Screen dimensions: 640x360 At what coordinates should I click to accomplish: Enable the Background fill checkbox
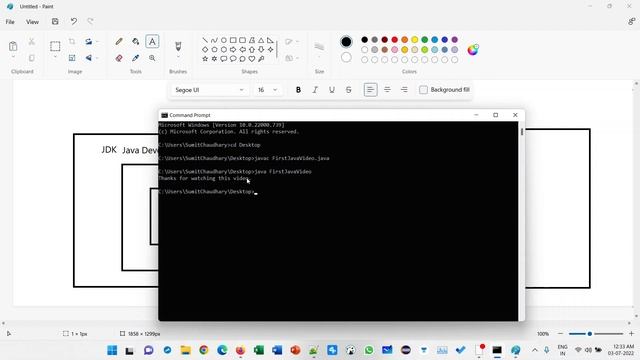point(424,90)
